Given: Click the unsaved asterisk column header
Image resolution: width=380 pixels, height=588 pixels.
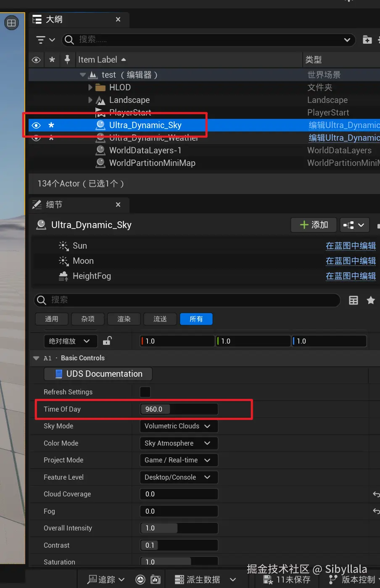Looking at the screenshot, I should point(52,60).
